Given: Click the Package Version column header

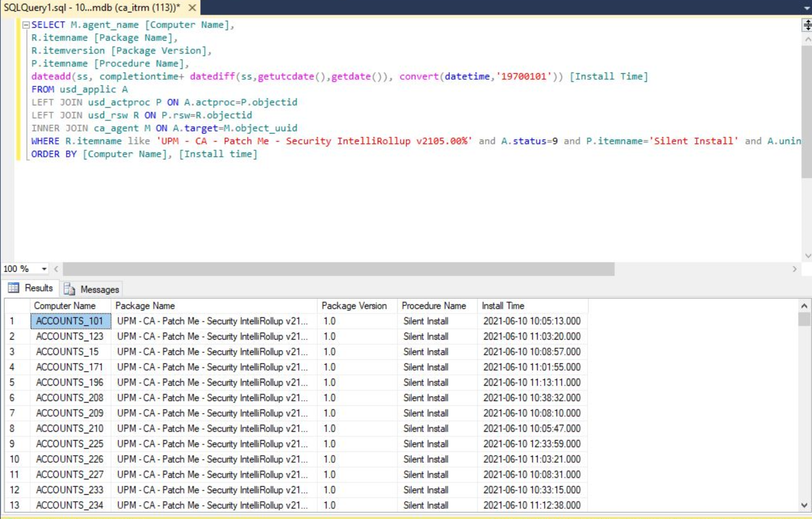Looking at the screenshot, I should click(354, 306).
